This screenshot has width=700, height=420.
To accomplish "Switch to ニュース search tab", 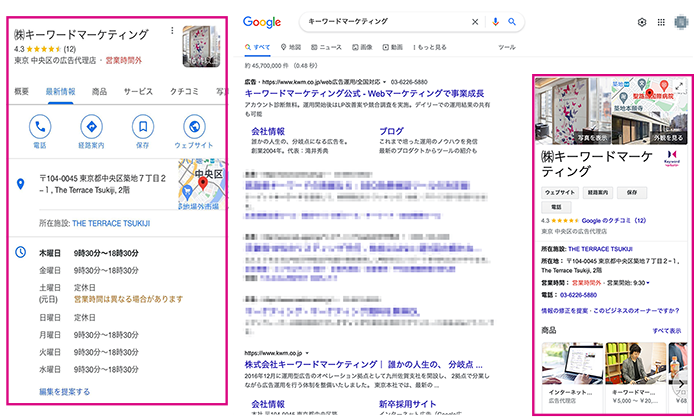I will pyautogui.click(x=326, y=47).
